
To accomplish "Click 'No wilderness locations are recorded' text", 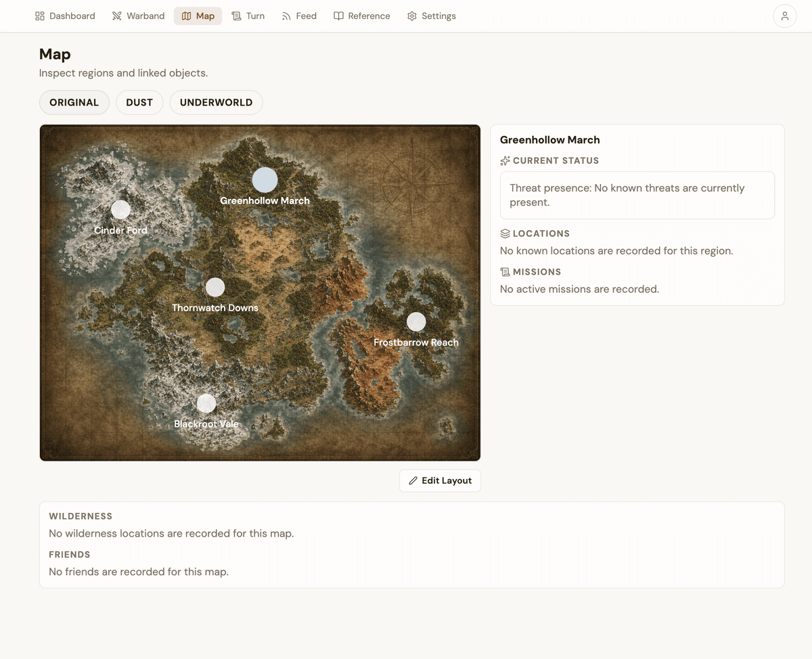I will click(171, 533).
